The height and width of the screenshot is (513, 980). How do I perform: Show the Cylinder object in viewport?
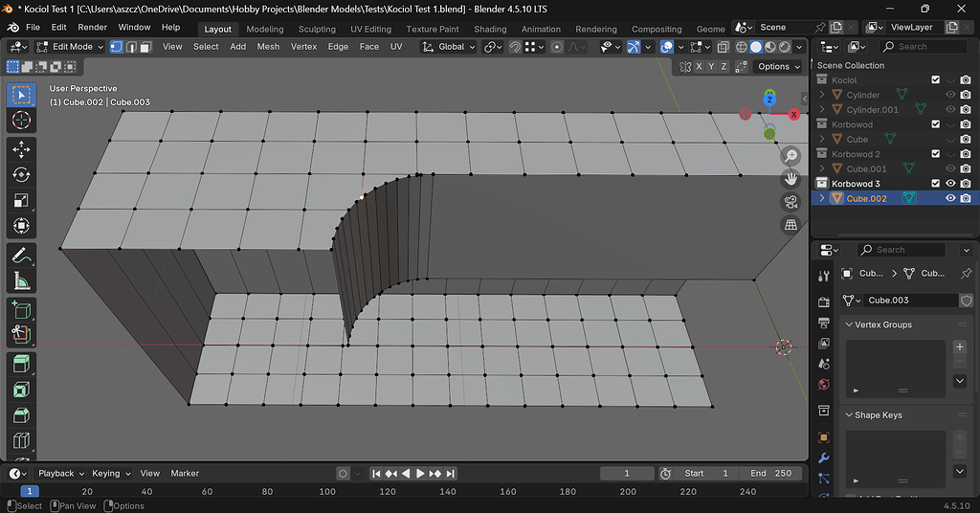tap(950, 95)
